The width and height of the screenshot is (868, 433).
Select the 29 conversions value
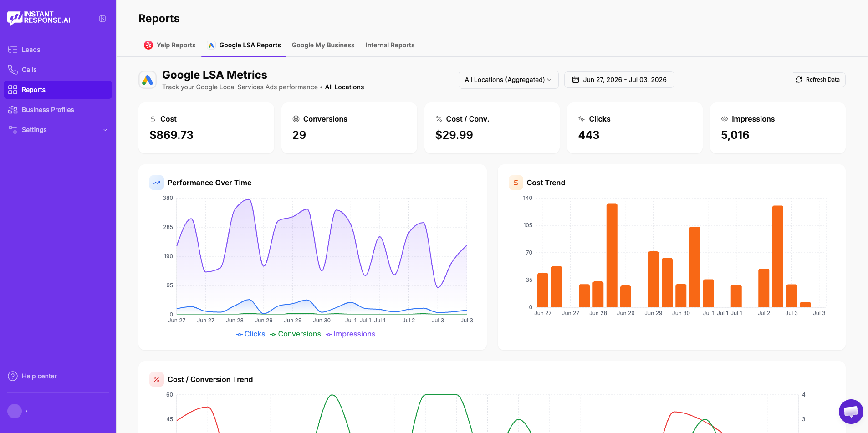[x=299, y=135]
